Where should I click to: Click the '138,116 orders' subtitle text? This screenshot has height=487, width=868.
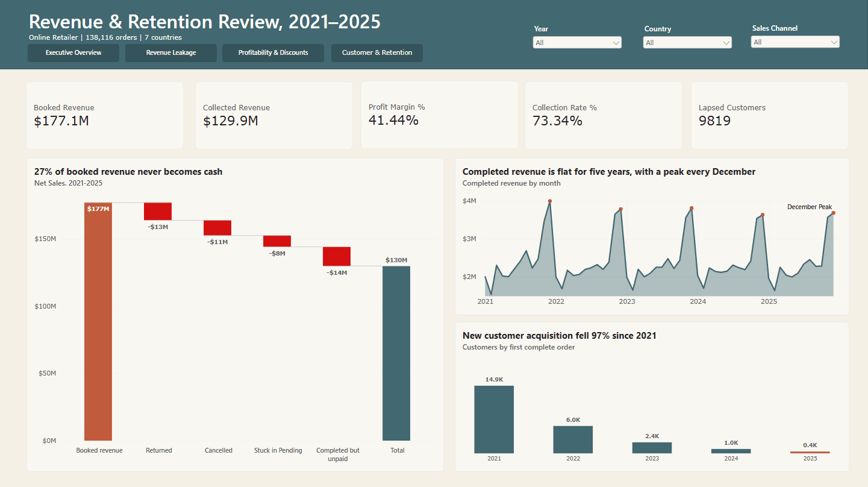coord(108,37)
